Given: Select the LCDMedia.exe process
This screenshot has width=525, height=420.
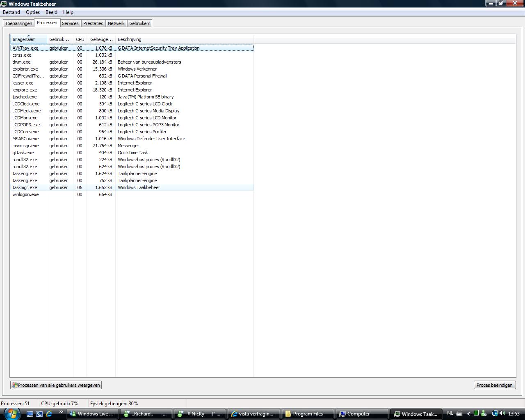Looking at the screenshot, I should (x=132, y=111).
